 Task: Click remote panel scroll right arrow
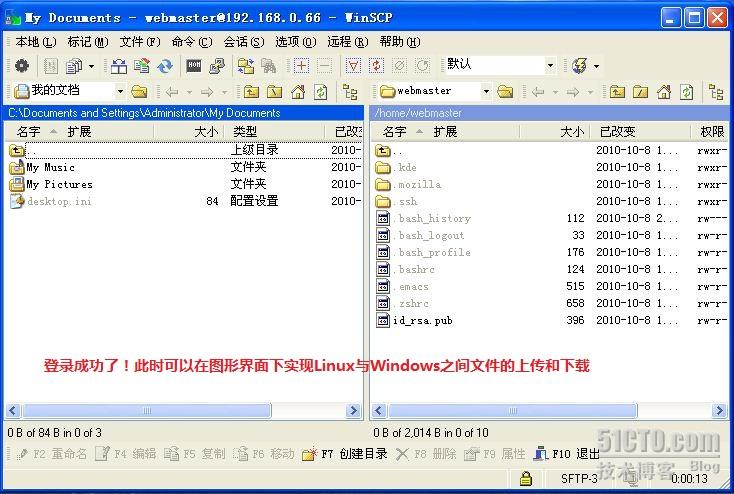coord(719,411)
